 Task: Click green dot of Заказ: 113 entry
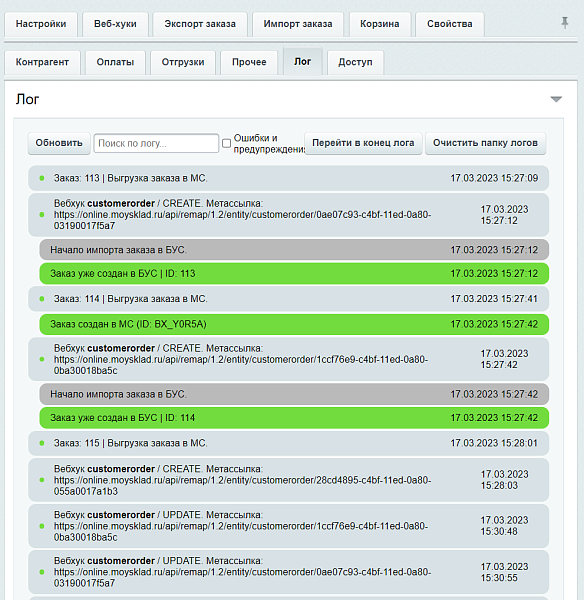(x=42, y=178)
